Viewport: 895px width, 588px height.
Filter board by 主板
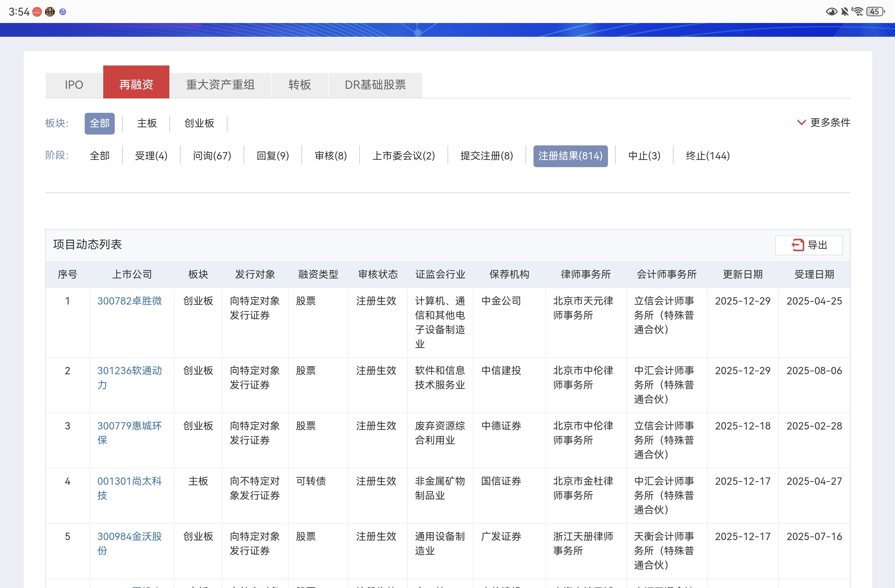click(x=147, y=123)
